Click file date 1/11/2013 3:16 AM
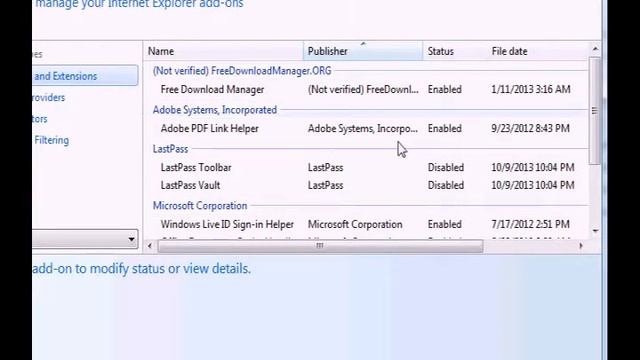 click(x=531, y=89)
